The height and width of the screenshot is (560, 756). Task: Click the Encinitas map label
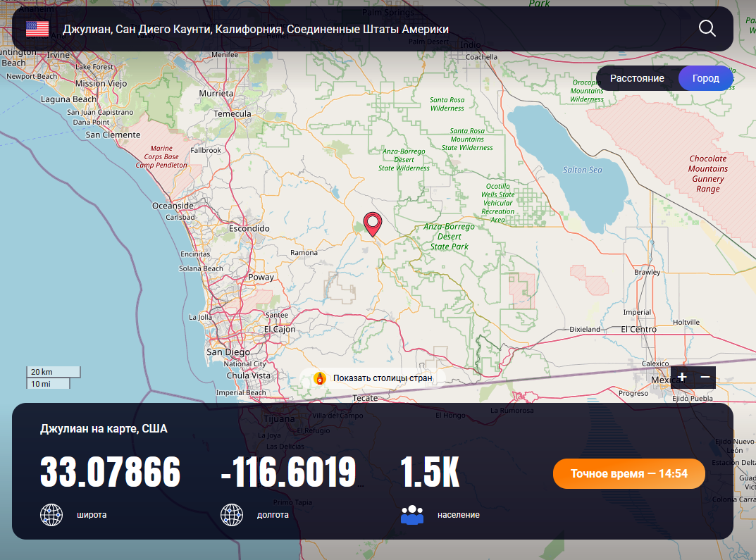pos(195,254)
